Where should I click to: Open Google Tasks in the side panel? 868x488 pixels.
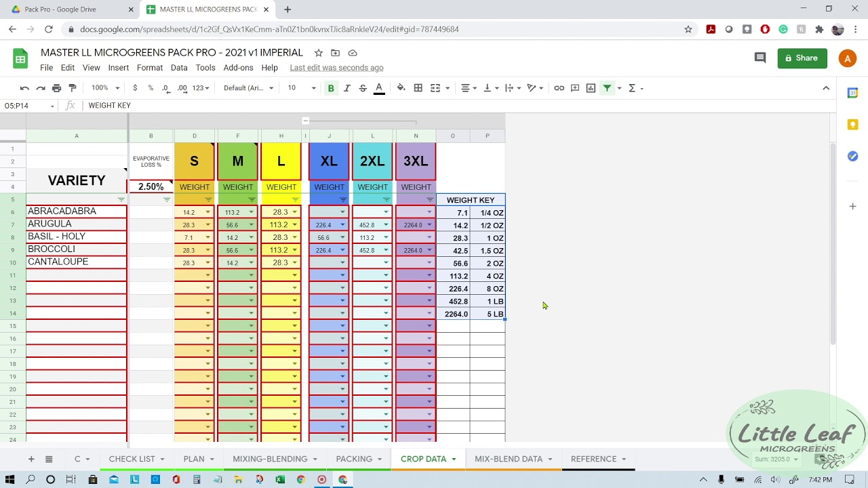click(852, 156)
